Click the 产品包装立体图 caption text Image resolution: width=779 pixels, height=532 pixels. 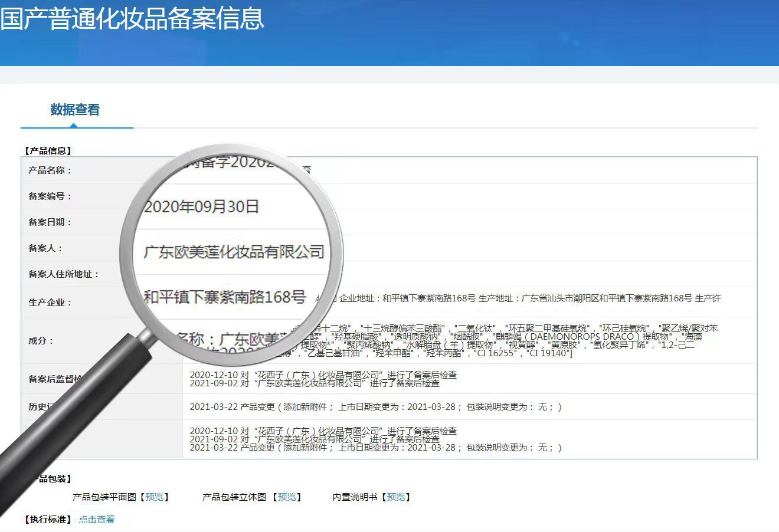pos(234,497)
